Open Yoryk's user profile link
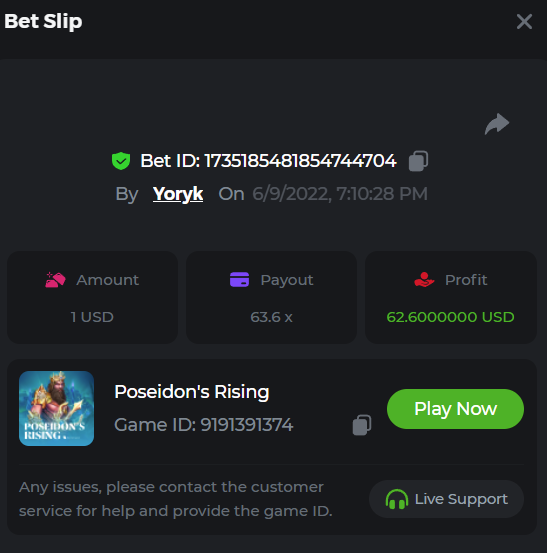 pos(178,194)
